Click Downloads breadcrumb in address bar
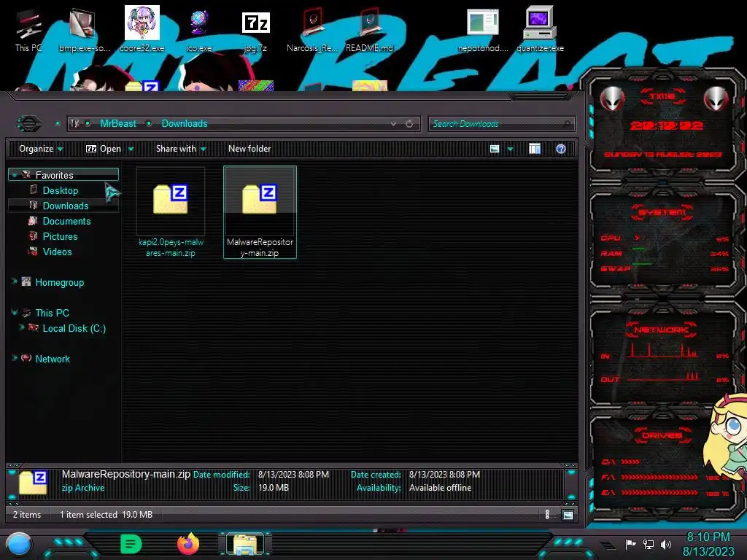Screen dimensions: 747x560 pos(185,124)
